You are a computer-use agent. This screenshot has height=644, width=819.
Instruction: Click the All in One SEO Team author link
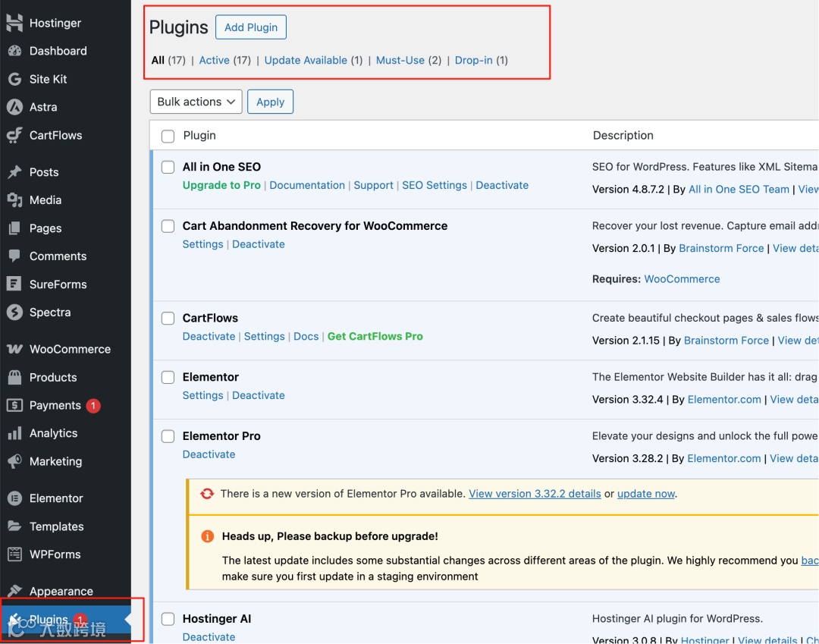coord(739,190)
